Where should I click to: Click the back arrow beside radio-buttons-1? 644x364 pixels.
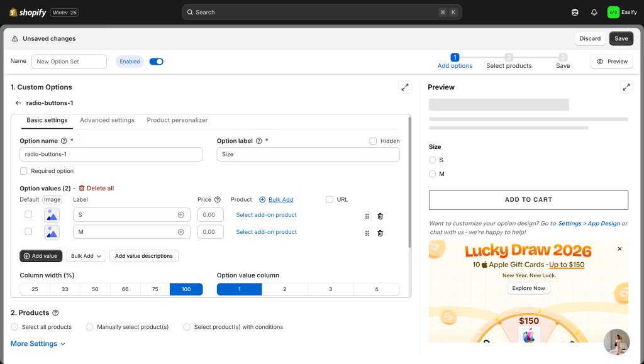[18, 103]
